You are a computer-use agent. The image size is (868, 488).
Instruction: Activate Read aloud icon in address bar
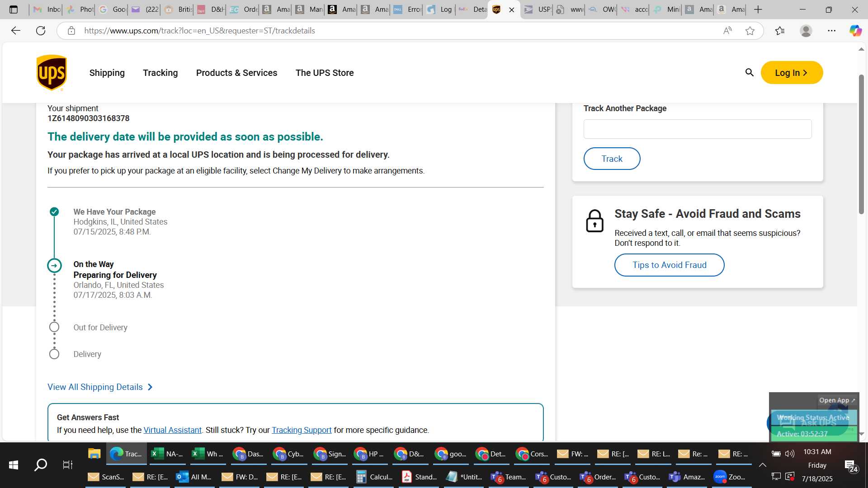click(727, 31)
